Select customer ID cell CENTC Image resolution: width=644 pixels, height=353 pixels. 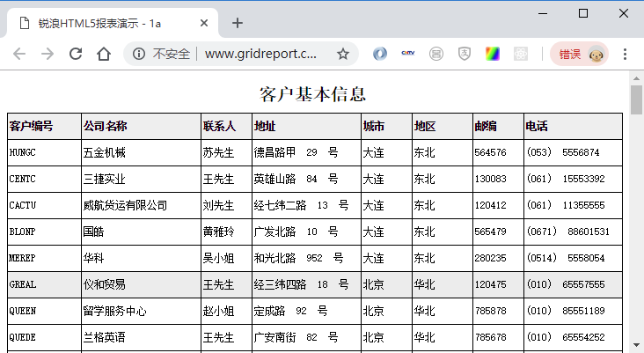[44, 180]
